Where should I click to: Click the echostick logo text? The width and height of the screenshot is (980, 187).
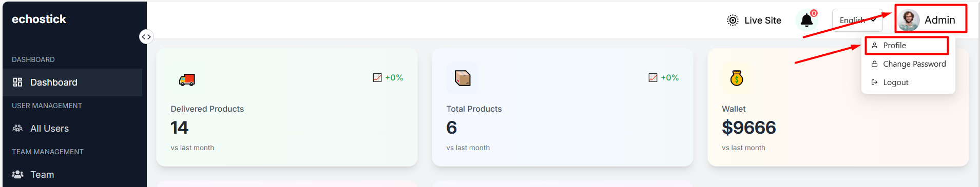(39, 19)
